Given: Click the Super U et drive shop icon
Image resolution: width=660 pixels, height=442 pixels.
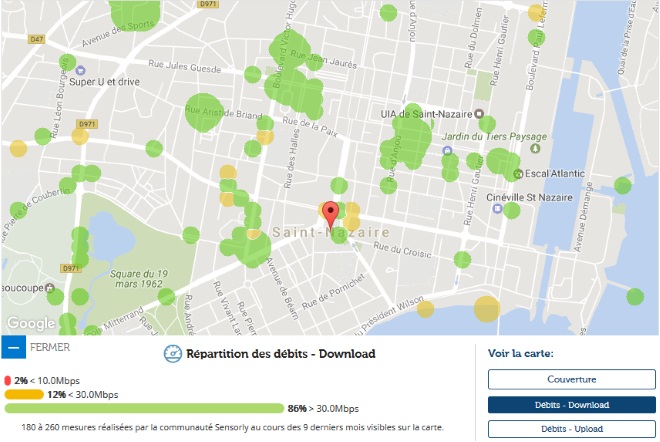Looking at the screenshot, I should [81, 70].
